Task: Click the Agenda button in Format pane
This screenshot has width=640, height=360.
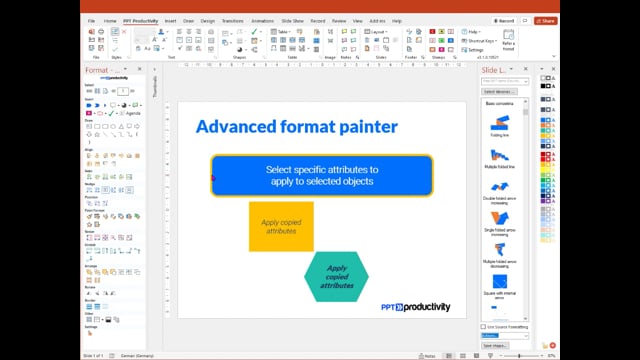Action: 131,113
